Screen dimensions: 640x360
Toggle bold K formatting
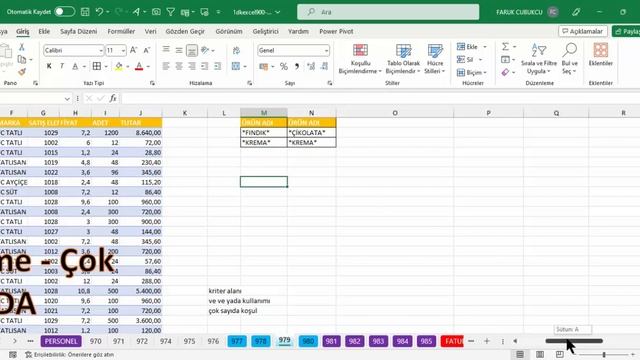tap(49, 66)
